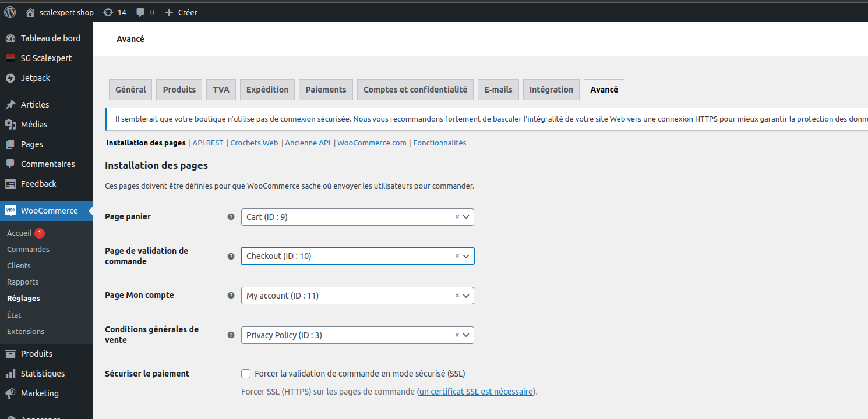This screenshot has height=419, width=868.
Task: Open Extensions in the WooCommerce submenu
Action: (x=26, y=331)
